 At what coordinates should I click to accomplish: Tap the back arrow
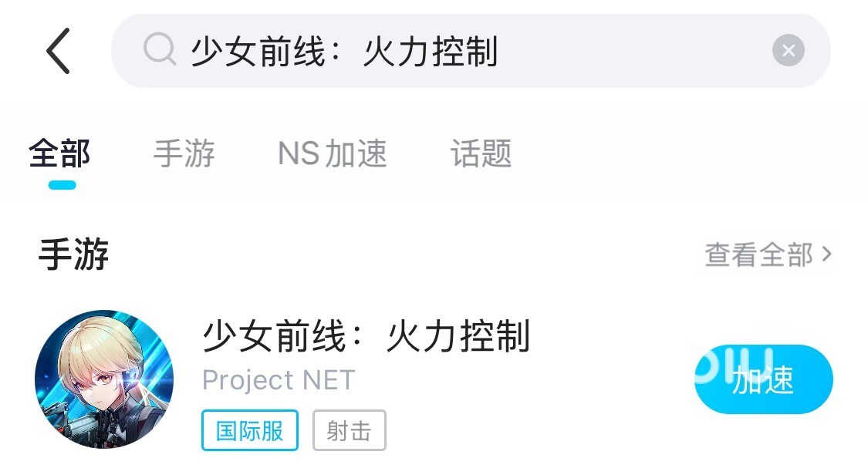pos(58,51)
